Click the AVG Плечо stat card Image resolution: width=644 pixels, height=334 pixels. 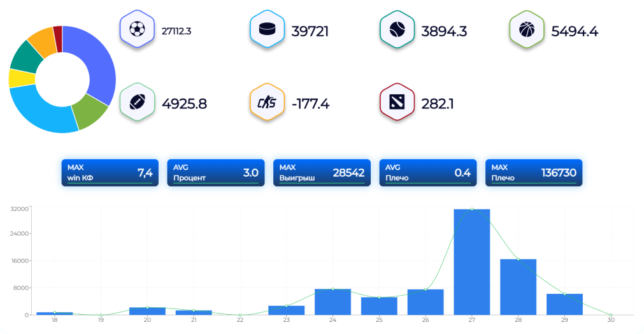coord(427,173)
